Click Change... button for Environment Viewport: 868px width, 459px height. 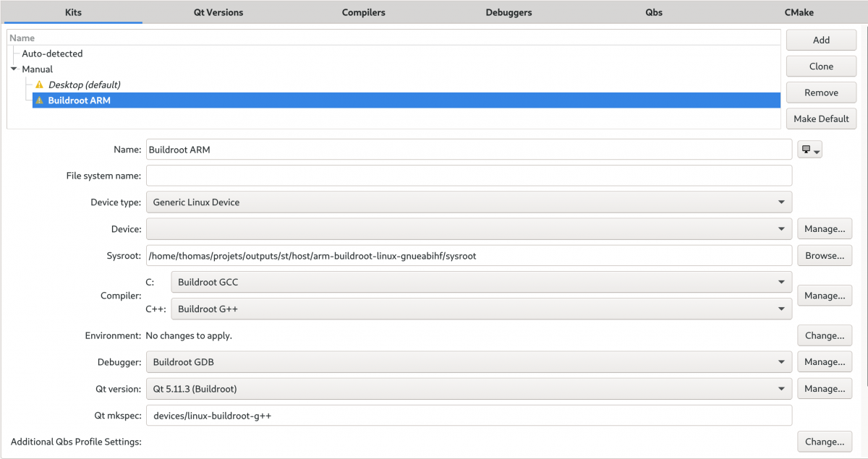(825, 335)
